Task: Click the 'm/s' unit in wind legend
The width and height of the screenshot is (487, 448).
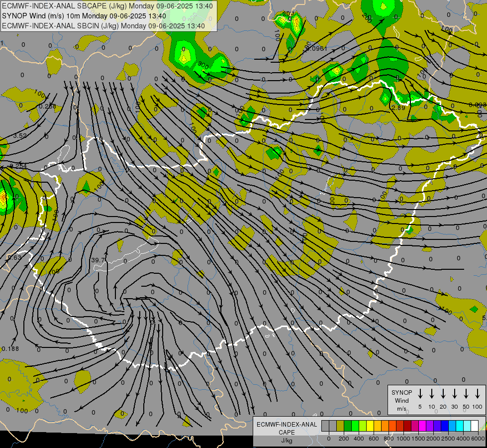Action: (401, 409)
